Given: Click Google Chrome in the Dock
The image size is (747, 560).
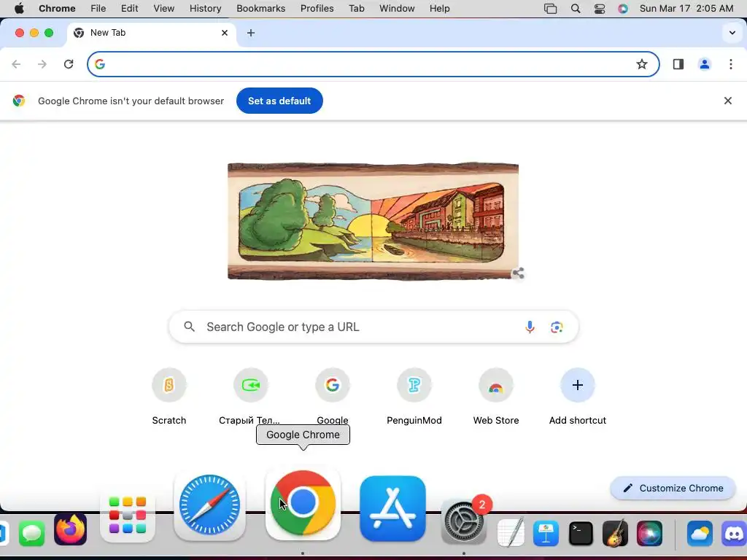Looking at the screenshot, I should pos(303,503).
